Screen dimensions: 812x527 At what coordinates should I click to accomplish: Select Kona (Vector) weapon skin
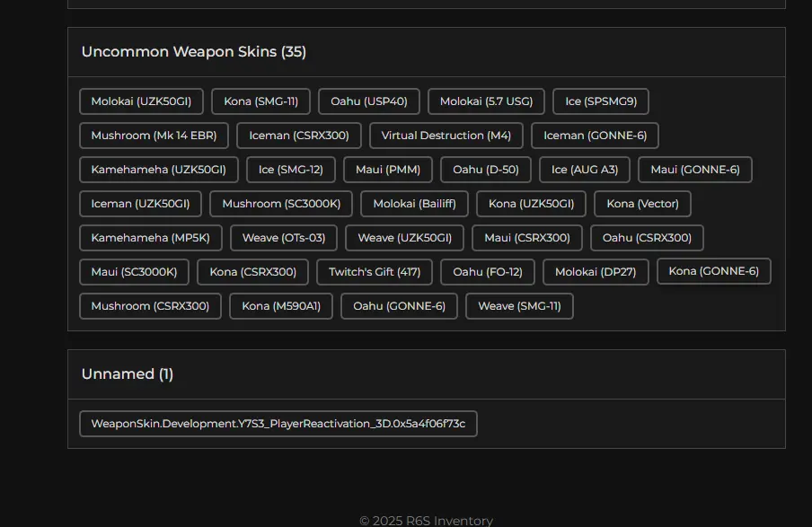tap(642, 204)
